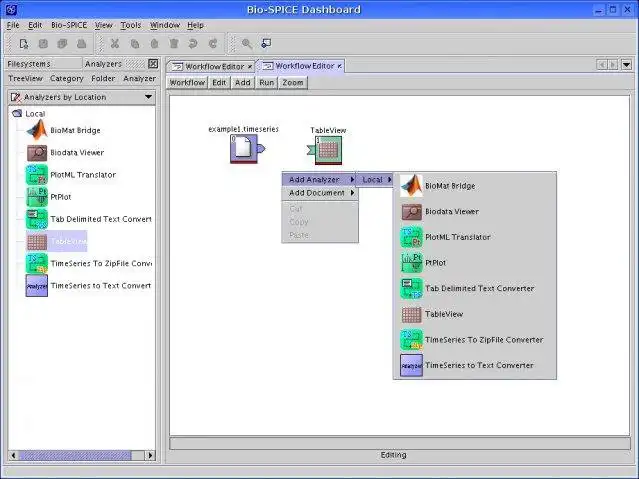This screenshot has width=639, height=479.
Task: Select Tab Delimited Text Converter icon in tree
Action: (37, 219)
